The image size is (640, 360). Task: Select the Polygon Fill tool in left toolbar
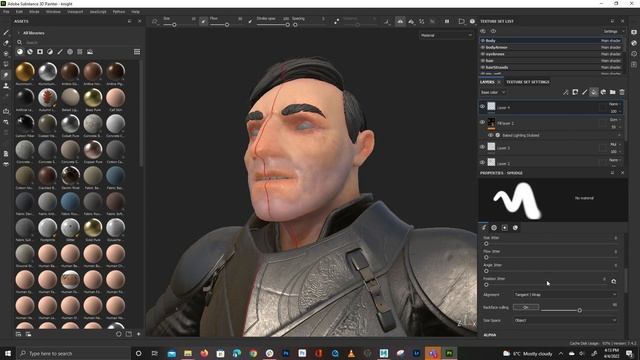6,64
